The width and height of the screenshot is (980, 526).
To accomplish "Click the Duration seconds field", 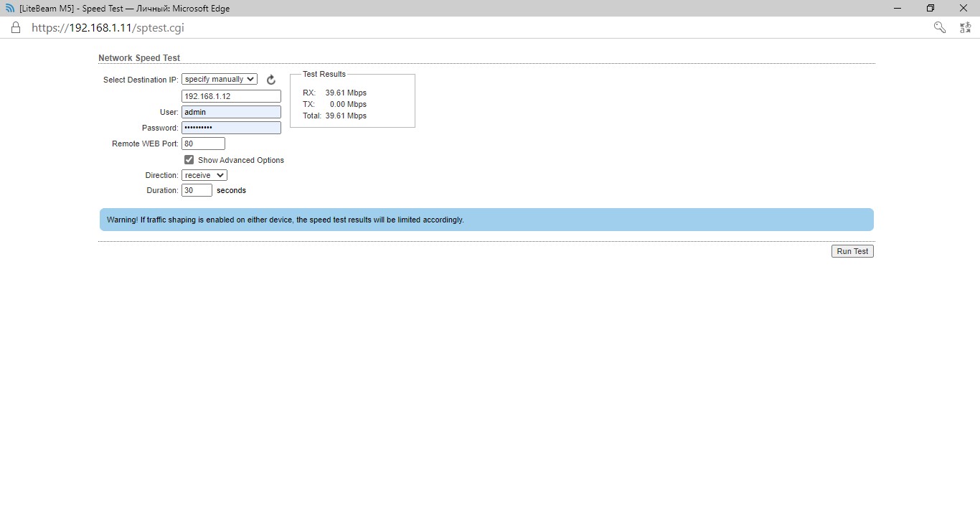I will point(197,190).
